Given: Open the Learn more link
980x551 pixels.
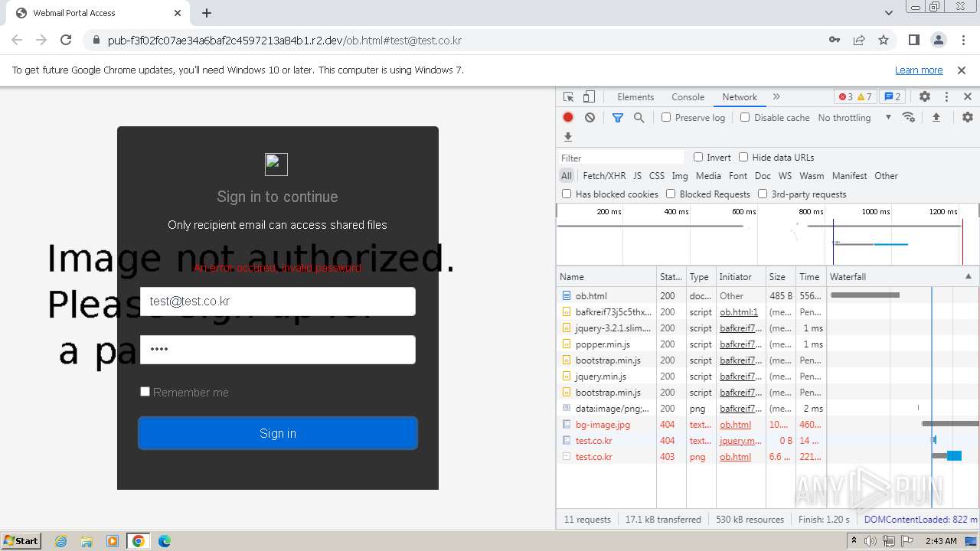Looking at the screenshot, I should (919, 70).
